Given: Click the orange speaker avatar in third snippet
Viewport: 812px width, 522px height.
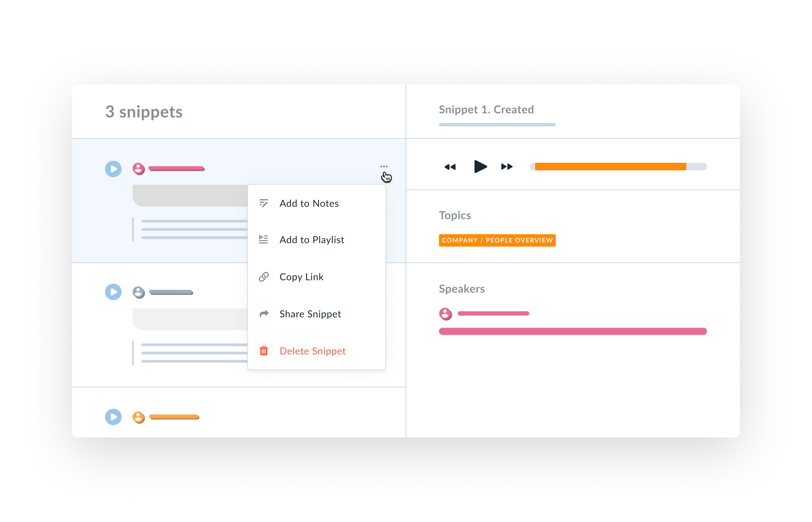Looking at the screenshot, I should tap(139, 418).
